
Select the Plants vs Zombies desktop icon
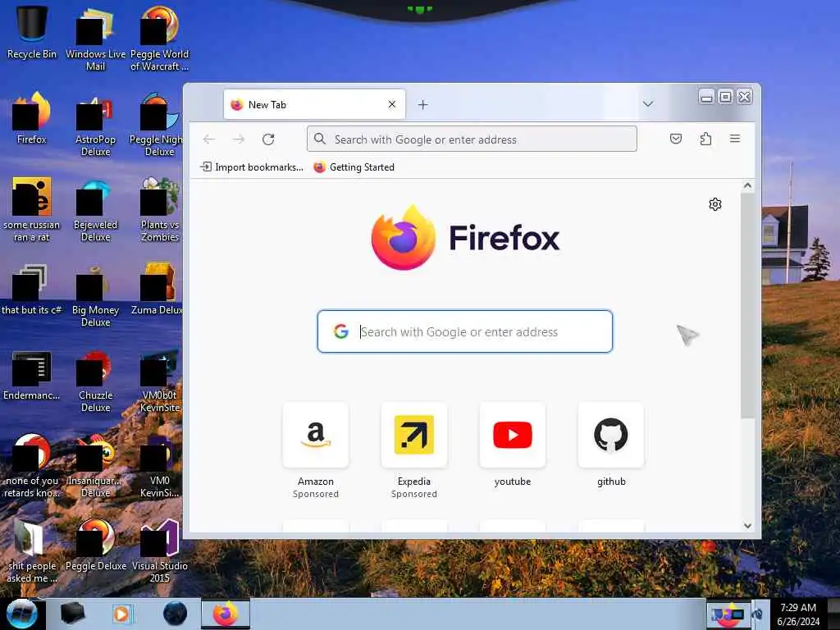point(160,209)
